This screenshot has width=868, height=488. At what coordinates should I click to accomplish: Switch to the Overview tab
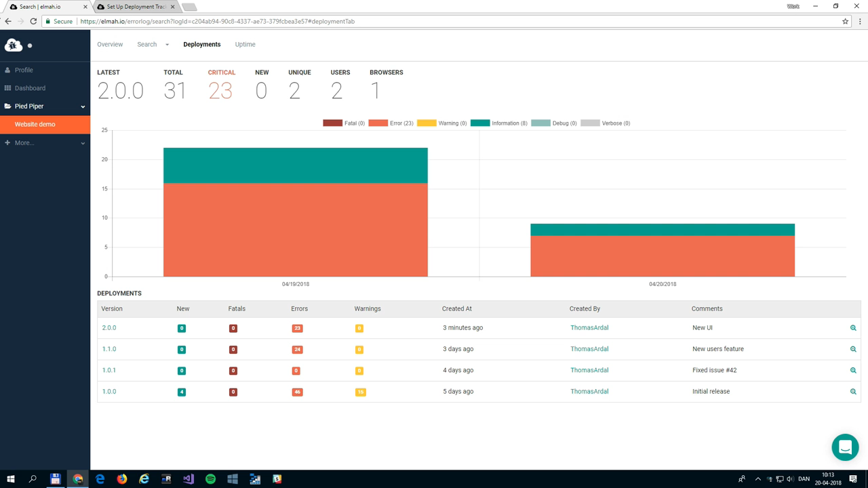[x=110, y=45]
